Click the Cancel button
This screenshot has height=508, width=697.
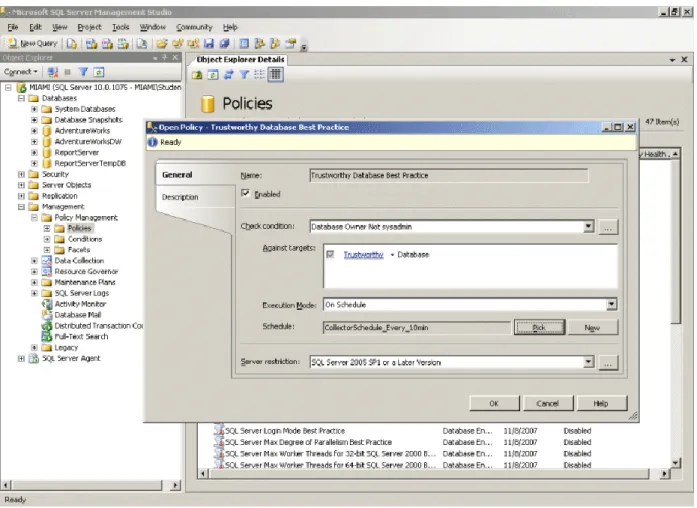548,404
